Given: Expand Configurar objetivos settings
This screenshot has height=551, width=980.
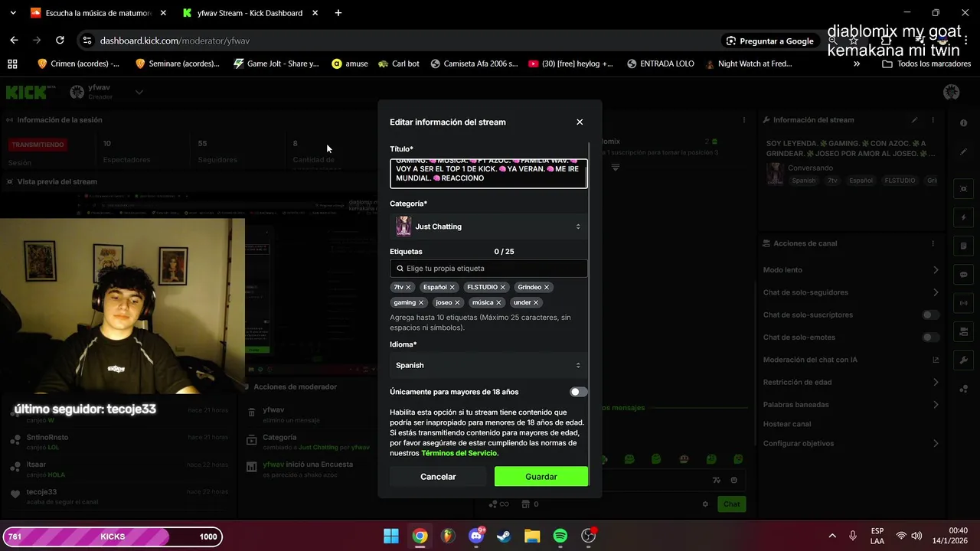Looking at the screenshot, I should coord(936,443).
